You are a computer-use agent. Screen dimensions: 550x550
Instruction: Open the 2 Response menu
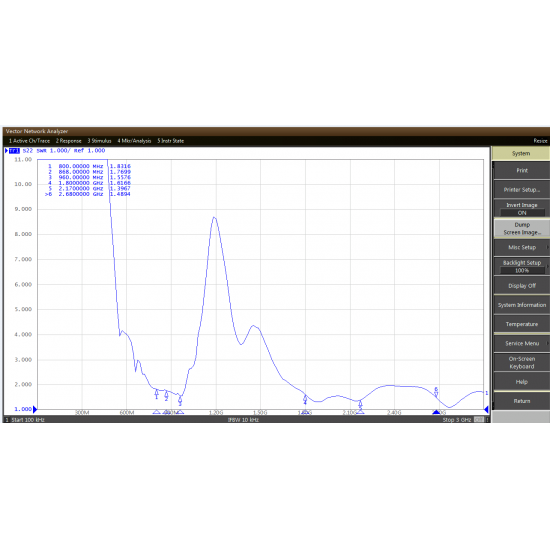(x=68, y=141)
